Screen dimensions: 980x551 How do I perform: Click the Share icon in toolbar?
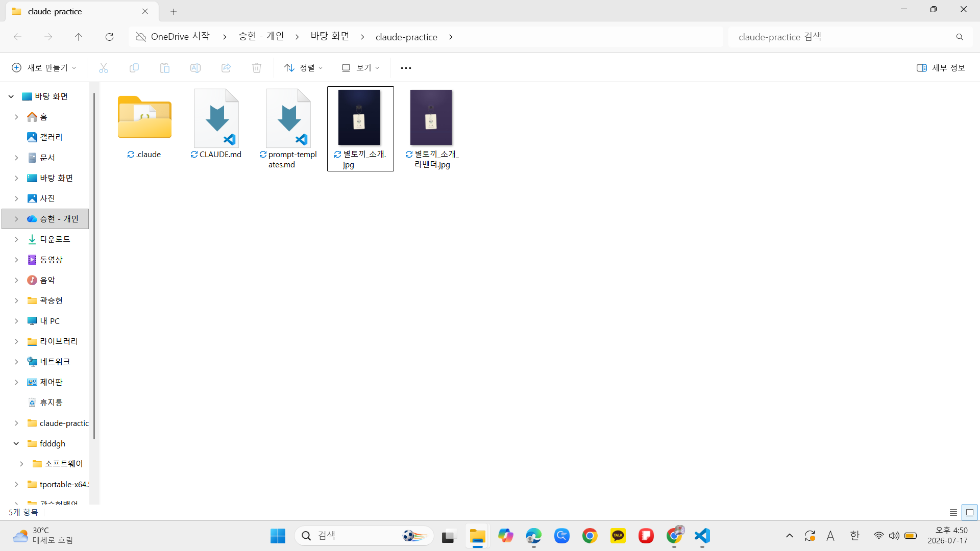pos(226,68)
